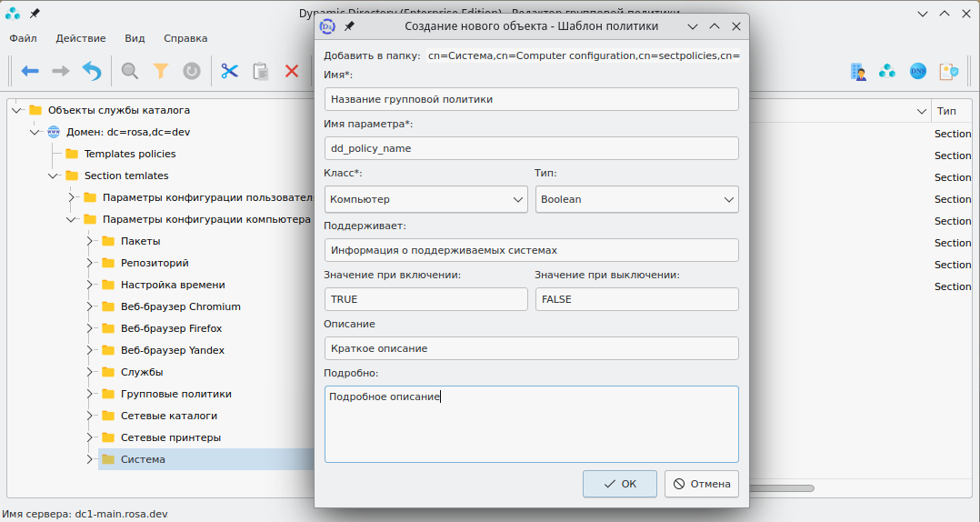
Task: Click the yellow filter funnel icon
Action: [x=161, y=71]
